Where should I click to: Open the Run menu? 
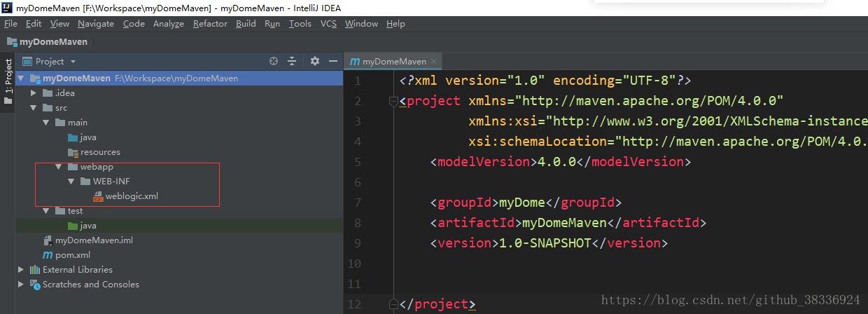272,24
